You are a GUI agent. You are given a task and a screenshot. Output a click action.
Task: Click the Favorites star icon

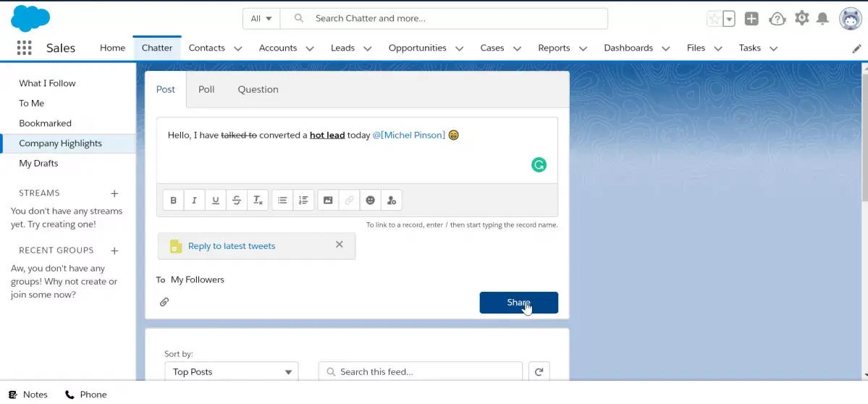coord(715,19)
